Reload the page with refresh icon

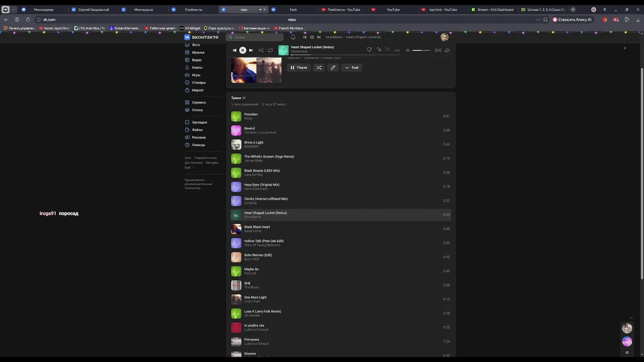pos(28,20)
